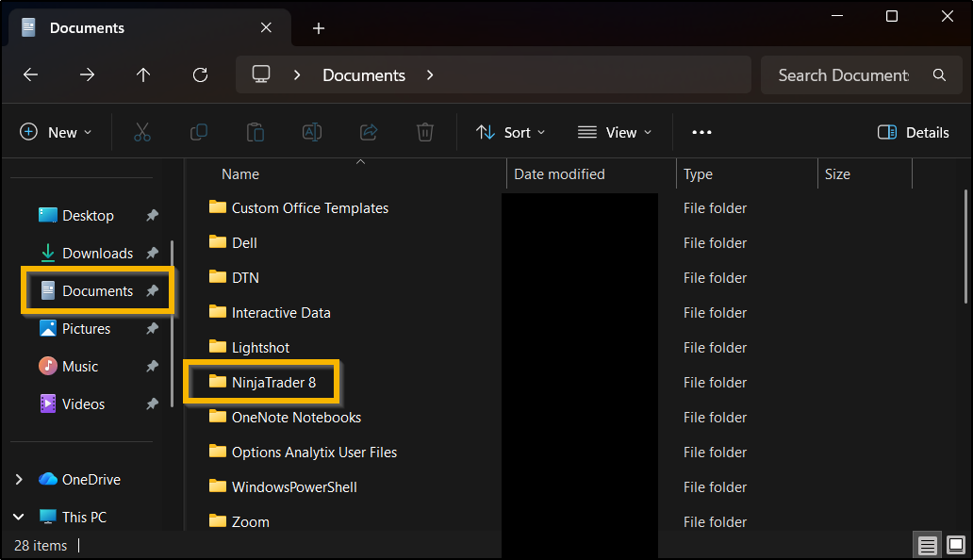Image resolution: width=973 pixels, height=560 pixels.
Task: Expand the OneDrive tree node
Action: pyautogui.click(x=19, y=479)
